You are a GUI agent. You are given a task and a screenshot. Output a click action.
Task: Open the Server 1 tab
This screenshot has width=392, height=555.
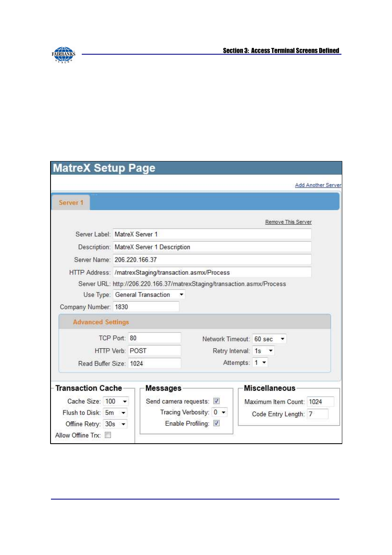[71, 203]
